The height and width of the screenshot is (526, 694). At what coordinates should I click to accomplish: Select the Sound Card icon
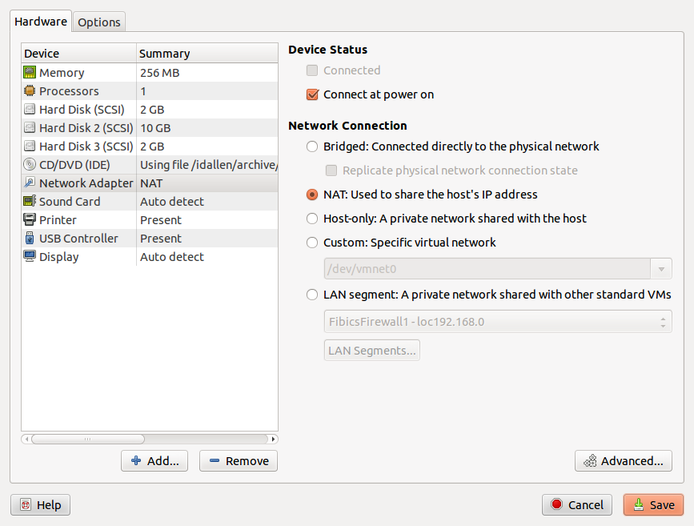pos(30,201)
